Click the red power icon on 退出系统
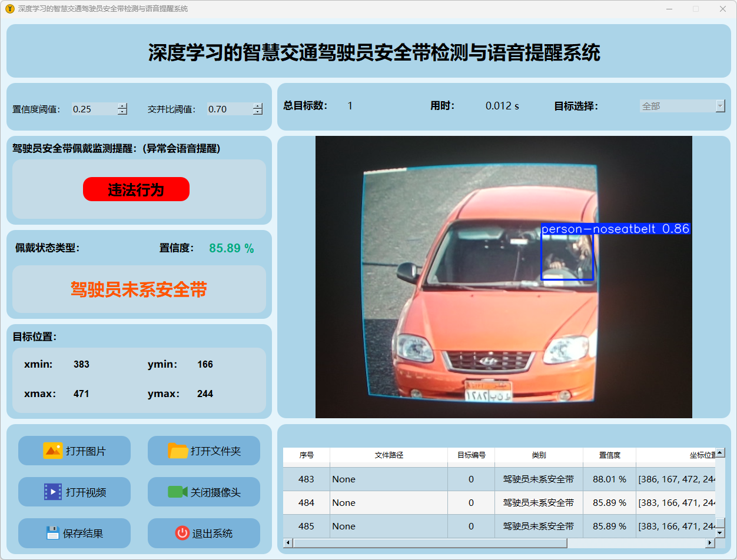 182,533
